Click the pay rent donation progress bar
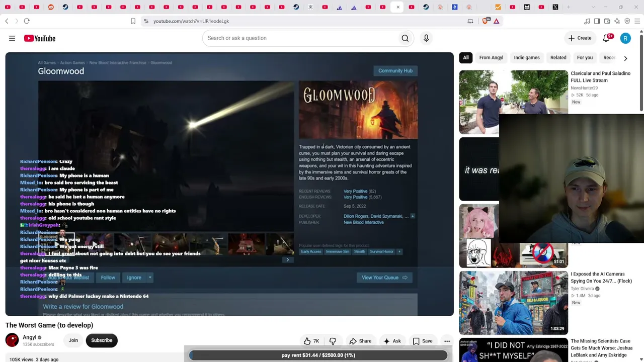The width and height of the screenshot is (644, 362). pos(318,355)
